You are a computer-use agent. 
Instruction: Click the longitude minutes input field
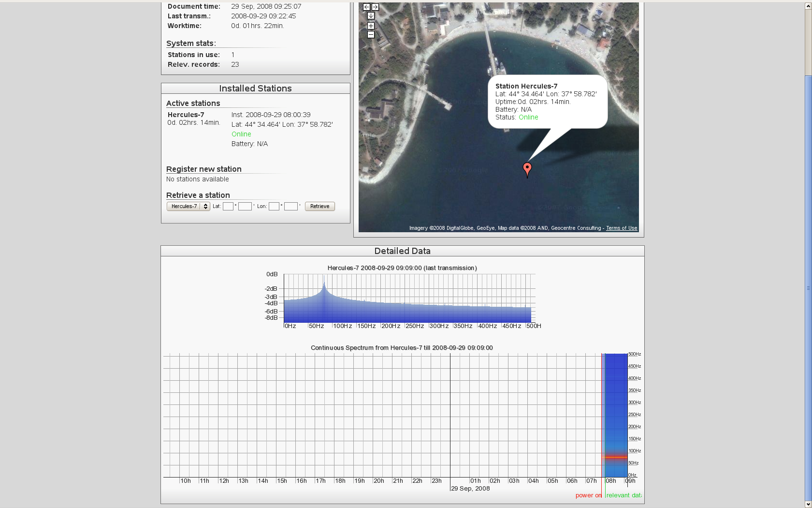click(x=290, y=207)
